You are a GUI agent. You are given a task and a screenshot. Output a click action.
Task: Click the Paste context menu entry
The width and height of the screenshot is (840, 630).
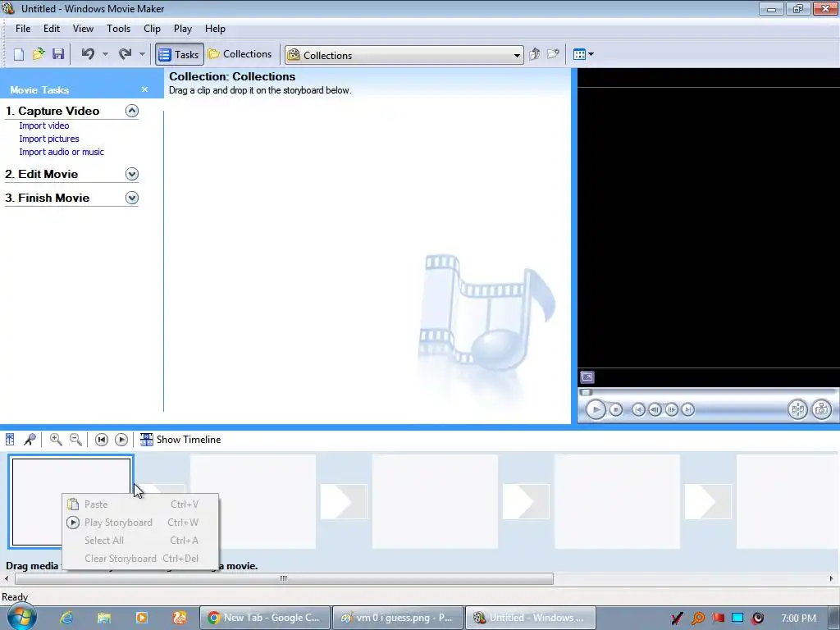[x=141, y=504]
